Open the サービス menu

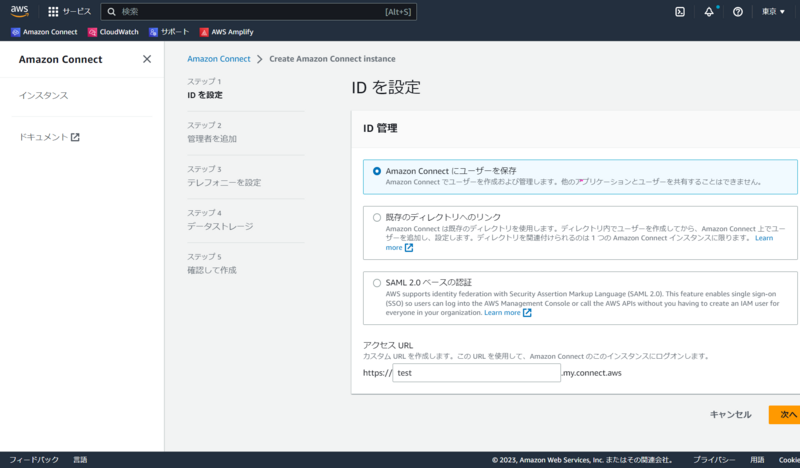[70, 12]
